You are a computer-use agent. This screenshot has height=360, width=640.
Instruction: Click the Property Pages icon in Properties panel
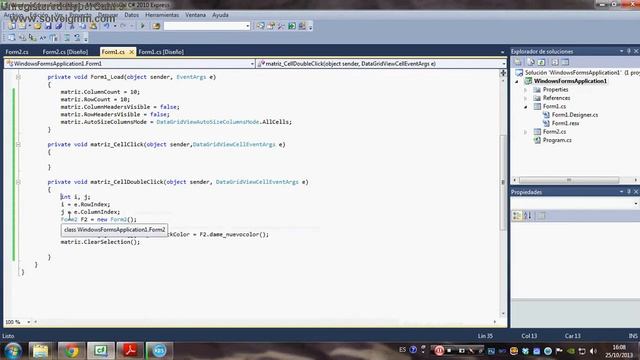coord(541,216)
